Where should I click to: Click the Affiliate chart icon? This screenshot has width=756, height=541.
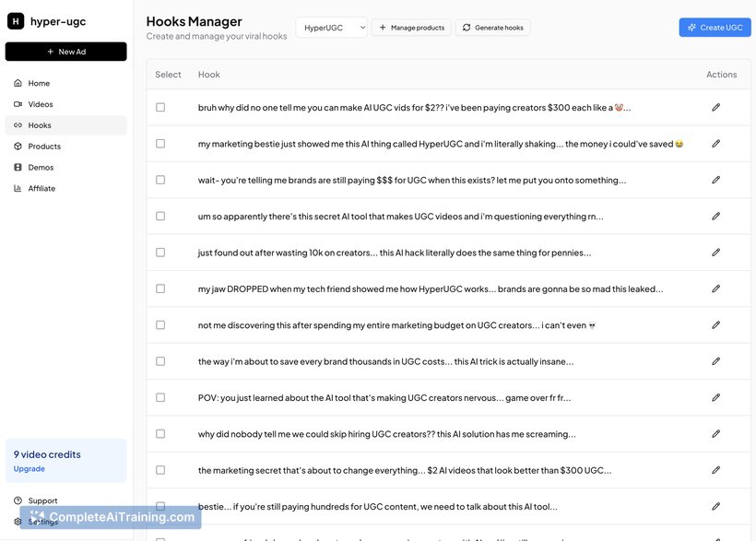(18, 189)
